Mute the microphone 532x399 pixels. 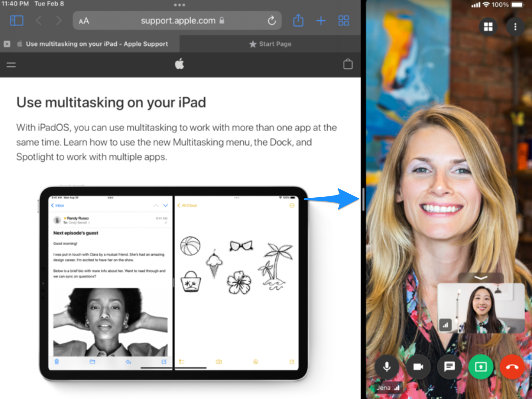387,367
